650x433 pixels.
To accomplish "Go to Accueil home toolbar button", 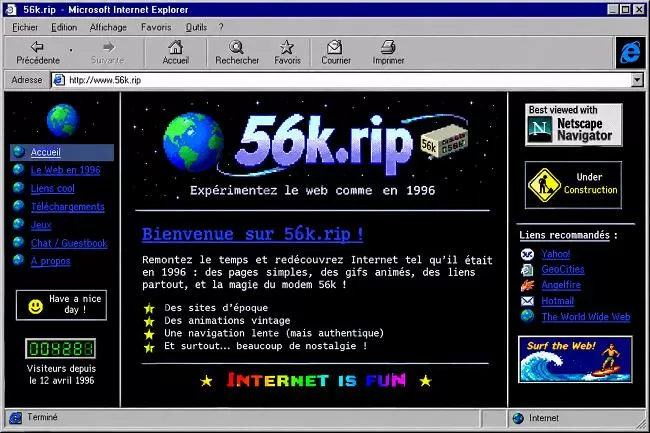I will (175, 52).
